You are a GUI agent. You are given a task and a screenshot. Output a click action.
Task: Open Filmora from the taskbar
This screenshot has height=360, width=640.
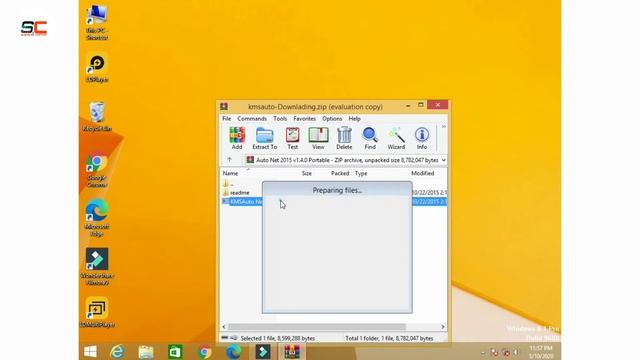263,351
